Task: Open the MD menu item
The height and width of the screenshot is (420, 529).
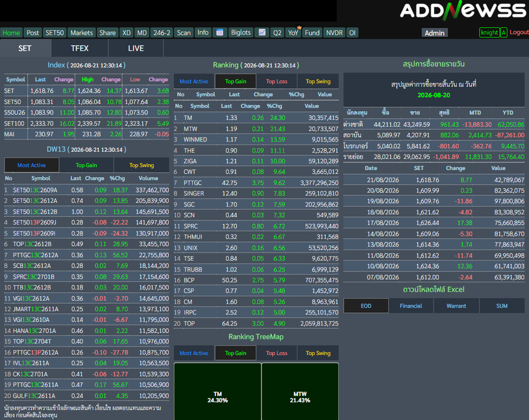Action: click(x=142, y=32)
